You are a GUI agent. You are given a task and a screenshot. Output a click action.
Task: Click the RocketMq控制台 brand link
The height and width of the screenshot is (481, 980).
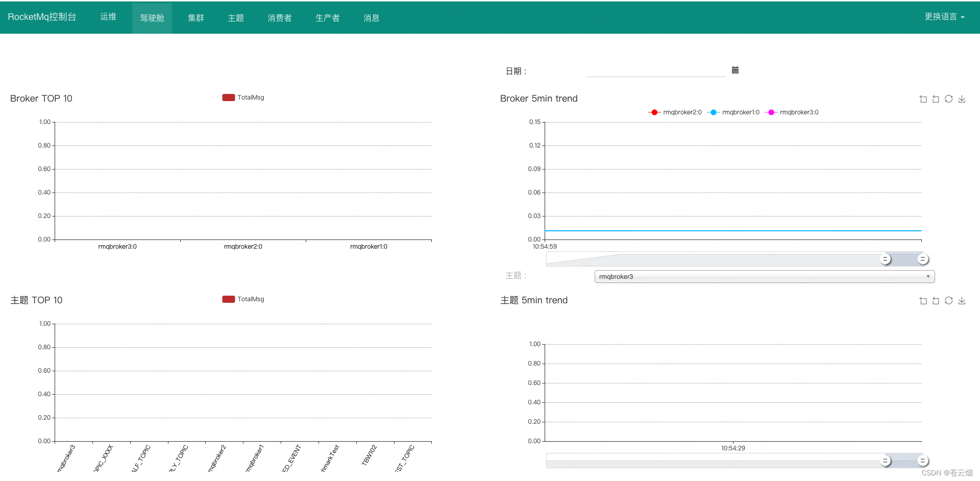[x=42, y=17]
